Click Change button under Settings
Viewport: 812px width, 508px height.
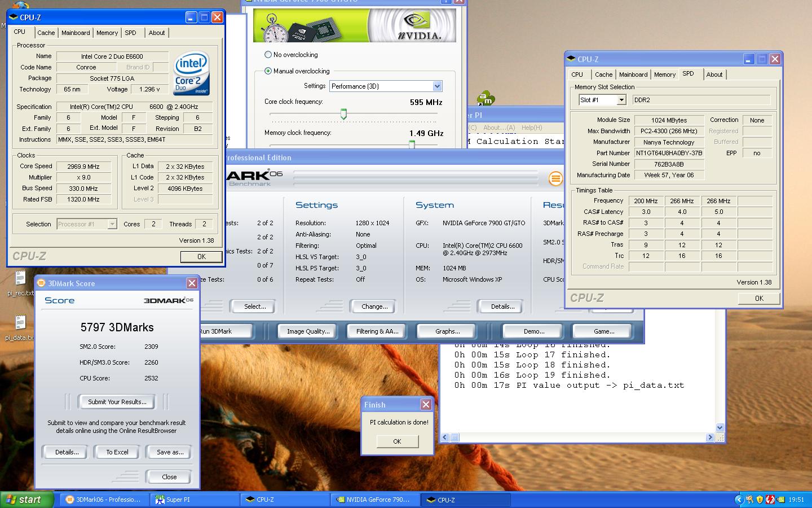(374, 306)
